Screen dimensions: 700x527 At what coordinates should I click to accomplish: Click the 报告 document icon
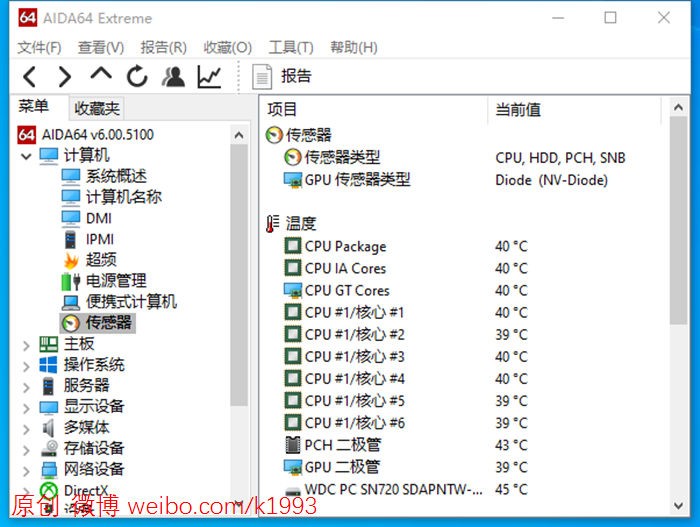[x=262, y=77]
